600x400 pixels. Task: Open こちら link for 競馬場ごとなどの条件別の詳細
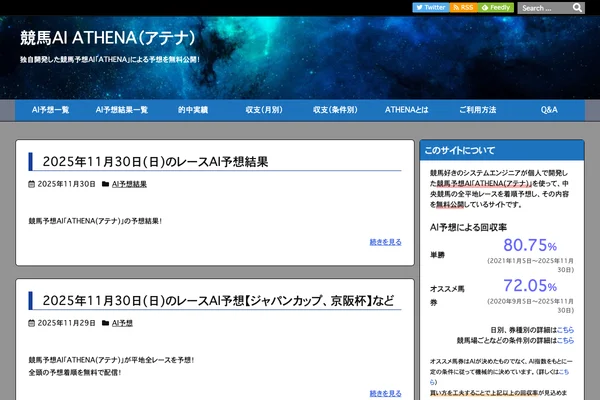tap(565, 340)
